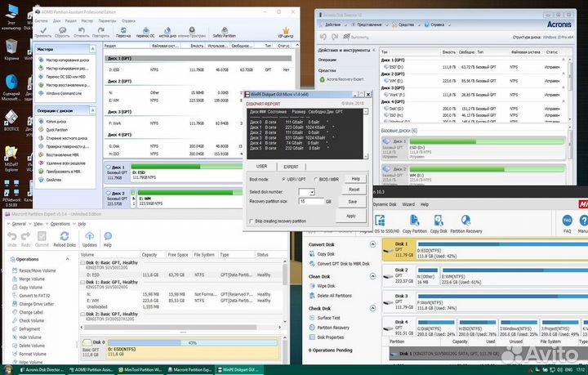Collapse Actions and tools pane in Acronis
Screen dimensions: 588x375
pos(373,50)
